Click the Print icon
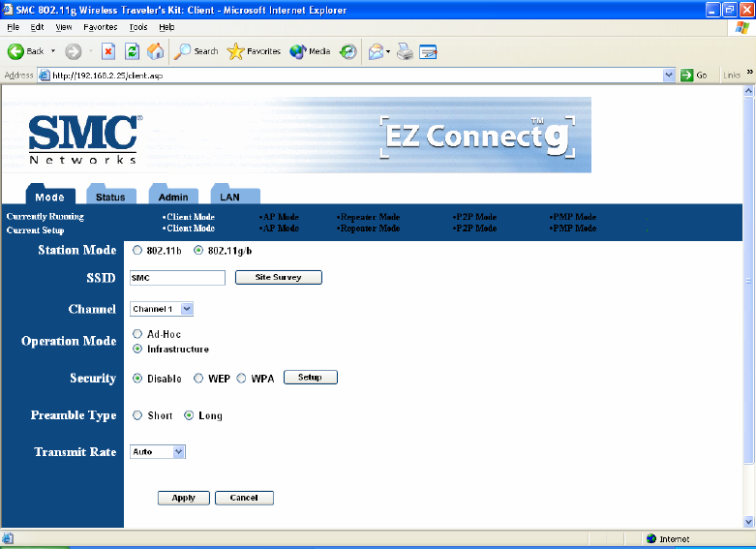Image resolution: width=756 pixels, height=549 pixels. pyautogui.click(x=405, y=51)
